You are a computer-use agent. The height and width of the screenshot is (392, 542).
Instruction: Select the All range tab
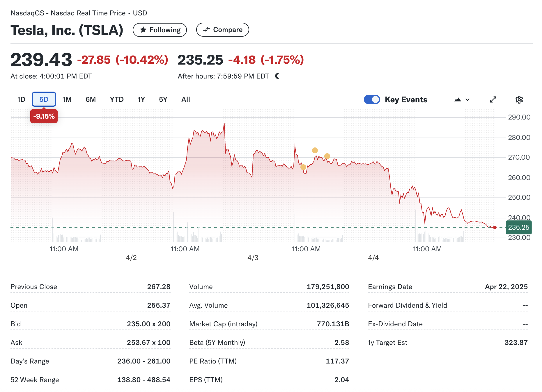185,99
